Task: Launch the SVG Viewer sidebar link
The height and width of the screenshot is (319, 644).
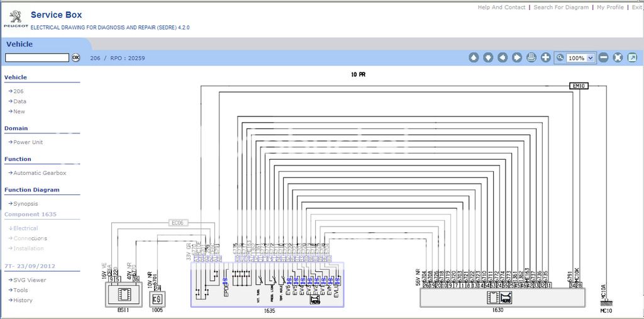Action: pos(30,280)
